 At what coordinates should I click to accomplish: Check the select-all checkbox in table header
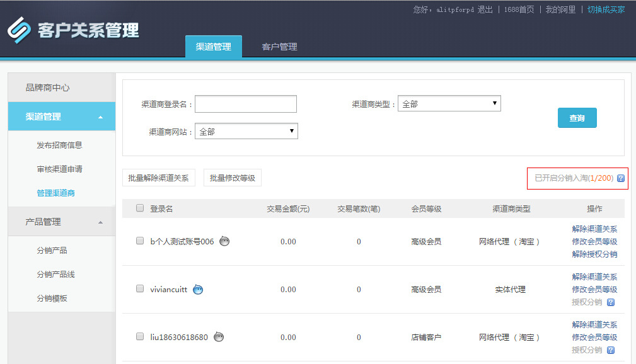pos(139,208)
